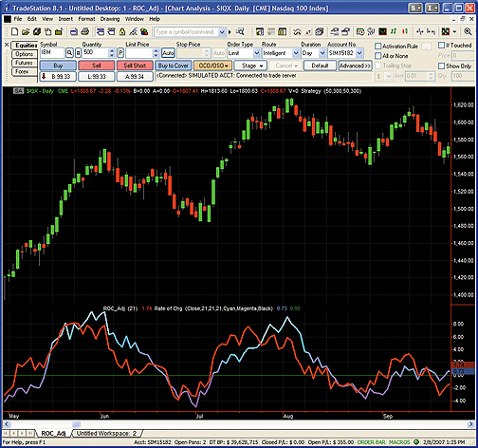Click the Advanced>> button
This screenshot has height=448, width=478.
(x=355, y=65)
